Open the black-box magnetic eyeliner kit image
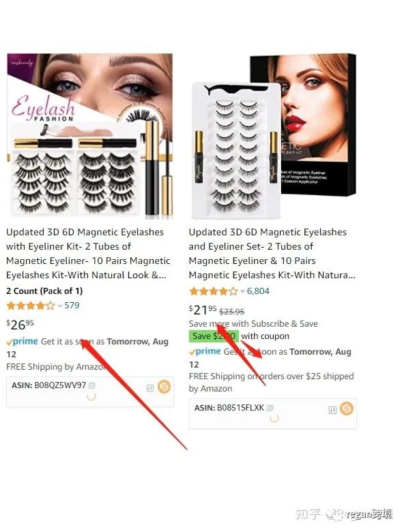 click(x=273, y=136)
